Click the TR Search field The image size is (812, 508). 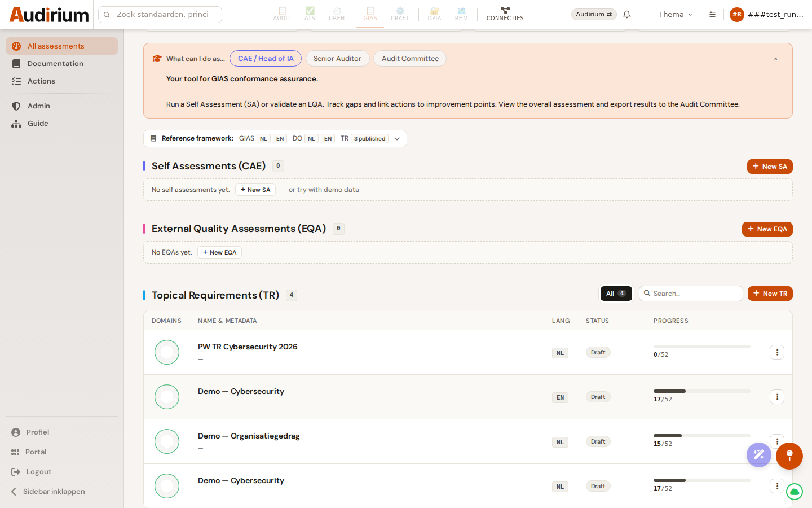tap(691, 294)
